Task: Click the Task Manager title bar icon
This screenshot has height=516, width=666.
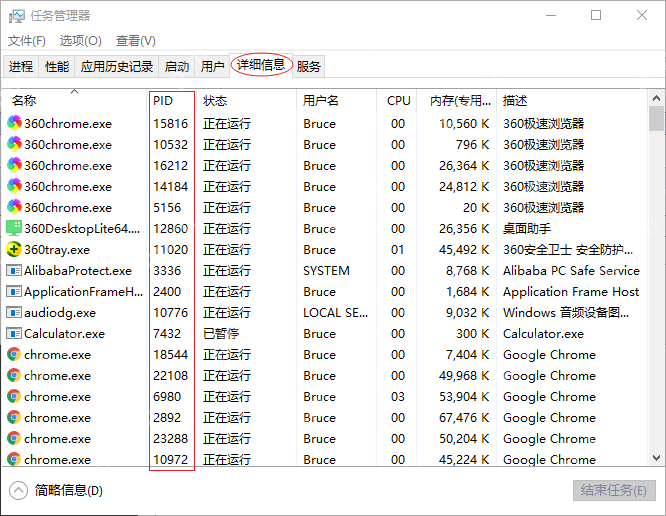Action: [x=17, y=16]
